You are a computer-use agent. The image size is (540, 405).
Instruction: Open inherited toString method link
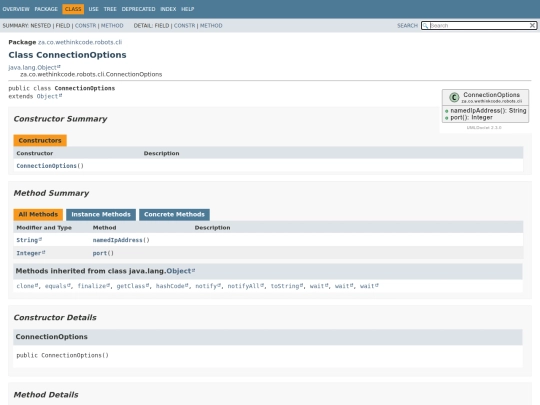tap(287, 286)
